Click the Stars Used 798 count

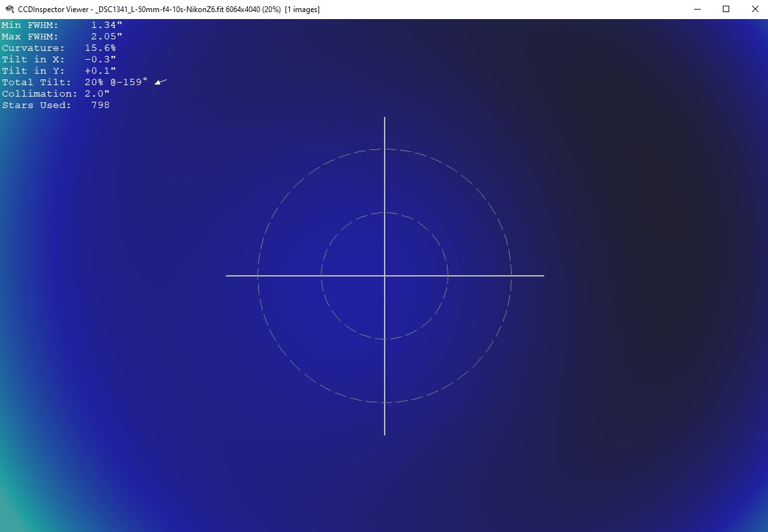(100, 105)
